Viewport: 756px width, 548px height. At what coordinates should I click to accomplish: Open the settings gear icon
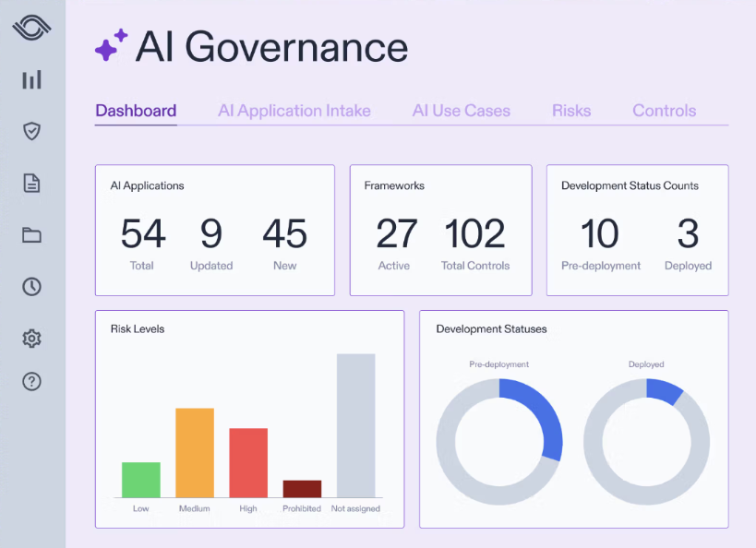[x=31, y=339]
